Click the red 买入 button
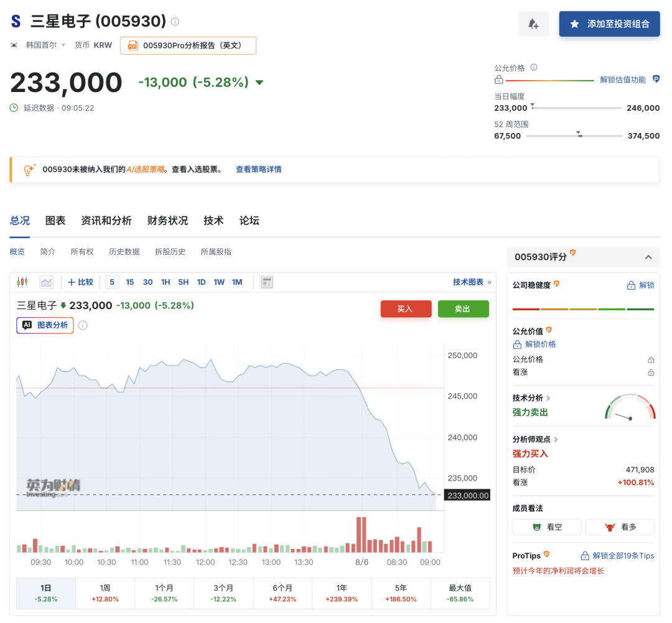 406,309
